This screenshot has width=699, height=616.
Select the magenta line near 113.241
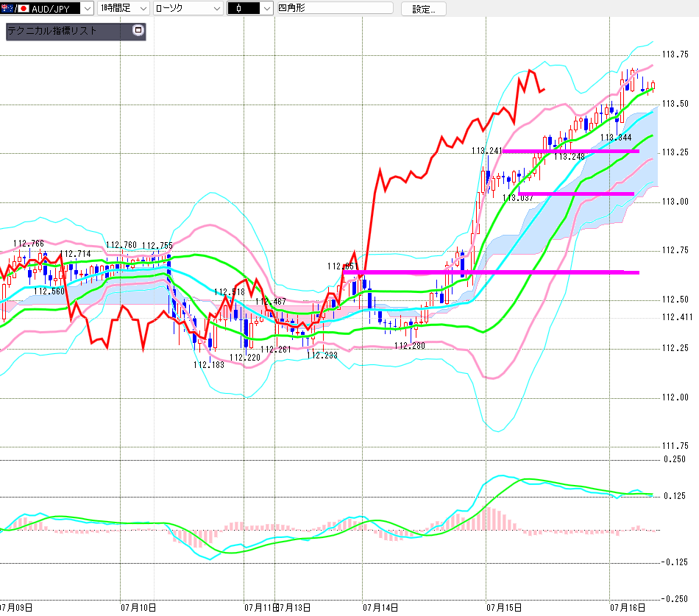coord(571,151)
